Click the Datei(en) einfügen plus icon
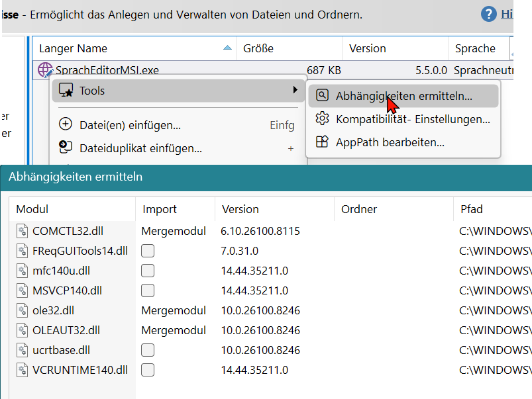Screen dimensions: 532x399 pos(66,124)
